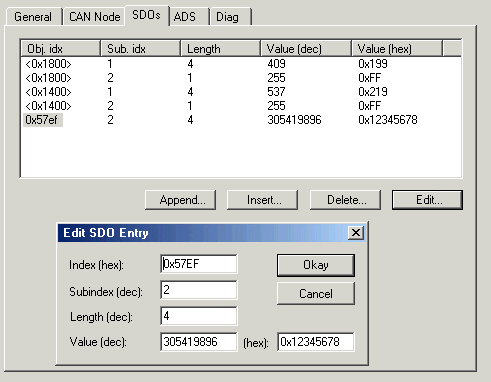Screen dimensions: 491x382
Task: Click the Append... button
Action: (x=180, y=200)
